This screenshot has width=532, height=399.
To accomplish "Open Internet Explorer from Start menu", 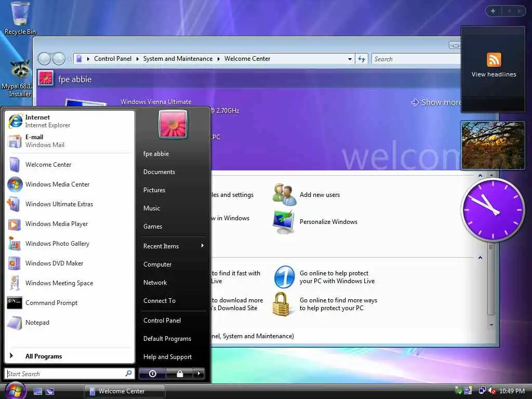I will click(70, 121).
